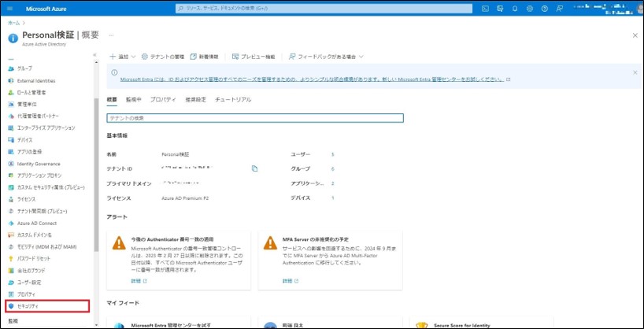Click Microsoft Azure portal title
This screenshot has height=329, width=644.
click(x=46, y=9)
